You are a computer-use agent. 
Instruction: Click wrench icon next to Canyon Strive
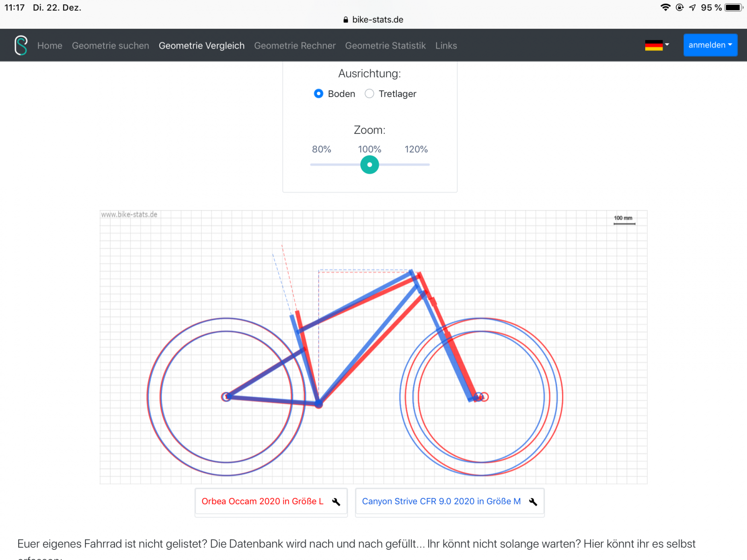(533, 502)
